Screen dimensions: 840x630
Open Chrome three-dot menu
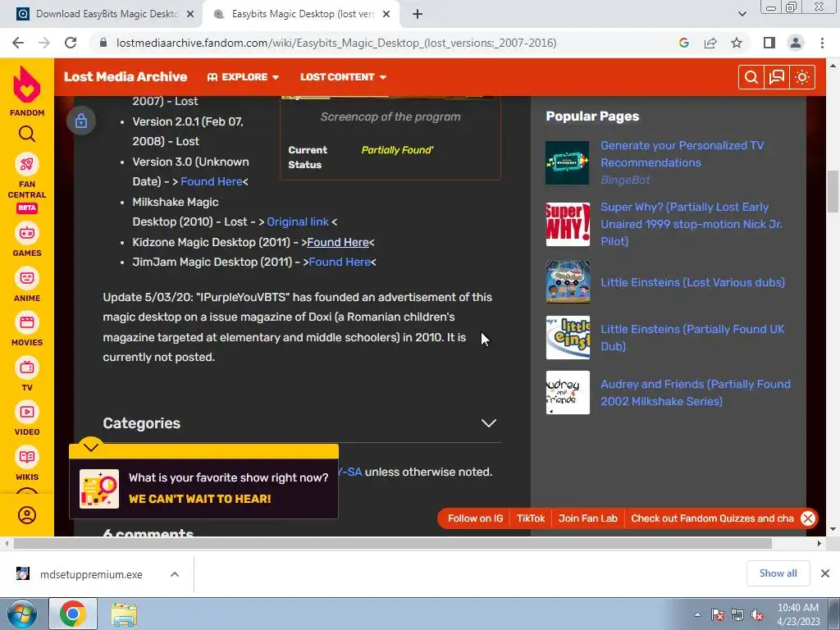click(822, 43)
